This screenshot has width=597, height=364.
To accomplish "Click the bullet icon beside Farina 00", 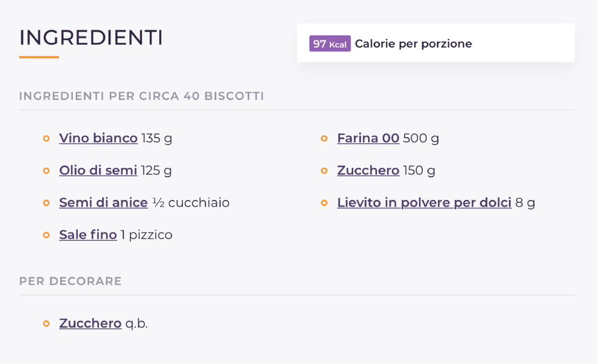I will click(x=324, y=139).
